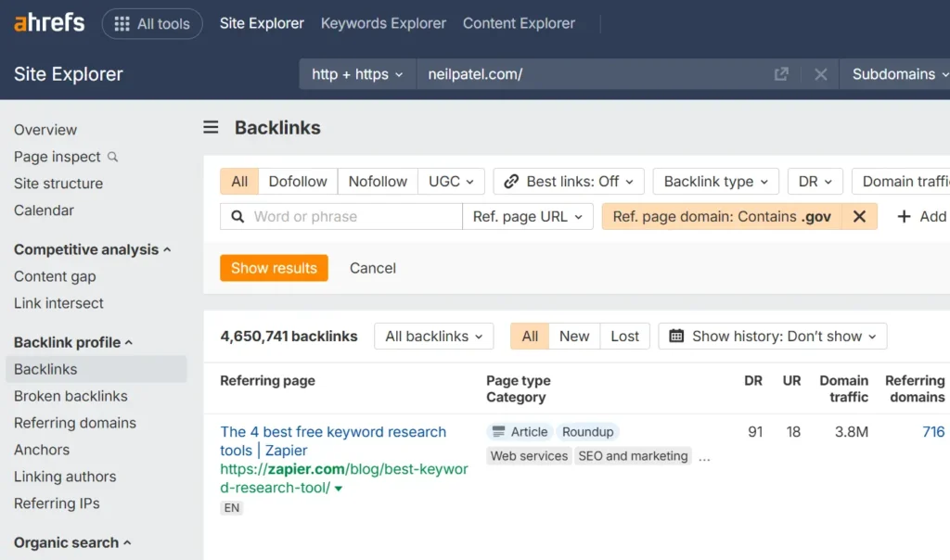Open the UGC dropdown filter
This screenshot has width=950, height=560.
(452, 182)
